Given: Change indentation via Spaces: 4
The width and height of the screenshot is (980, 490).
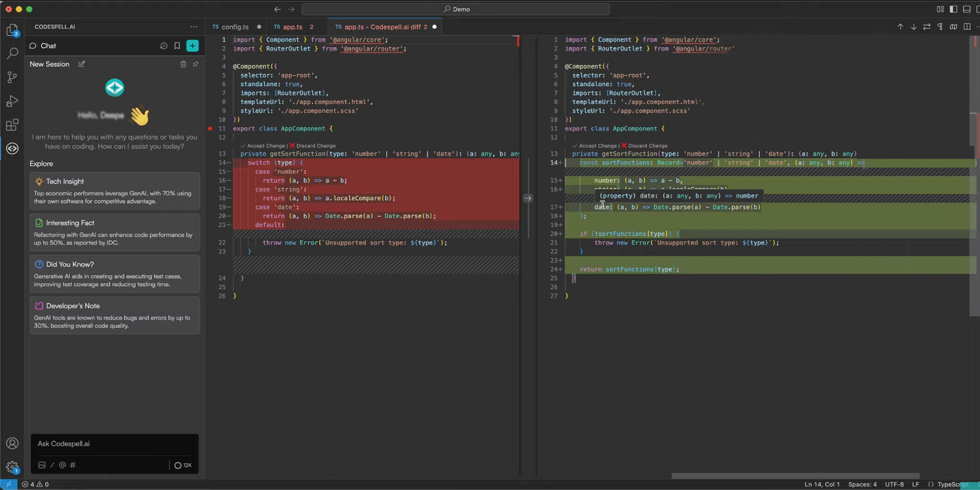Looking at the screenshot, I should click(862, 484).
